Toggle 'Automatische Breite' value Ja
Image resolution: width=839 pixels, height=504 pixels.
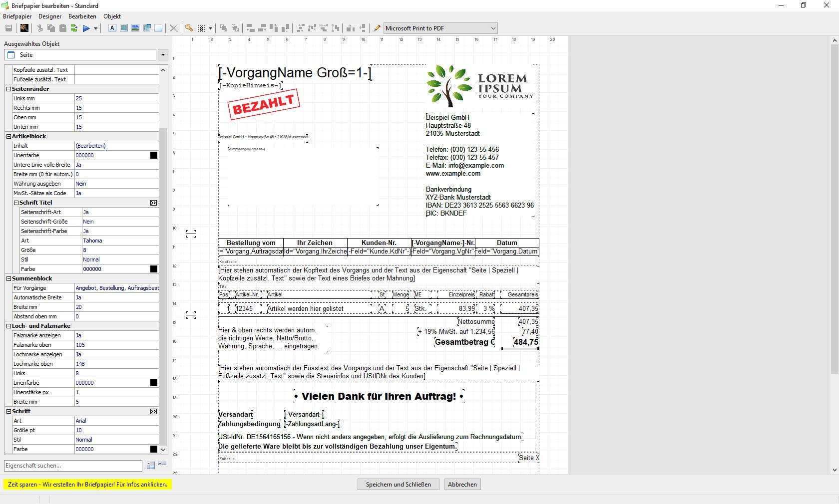coord(116,297)
